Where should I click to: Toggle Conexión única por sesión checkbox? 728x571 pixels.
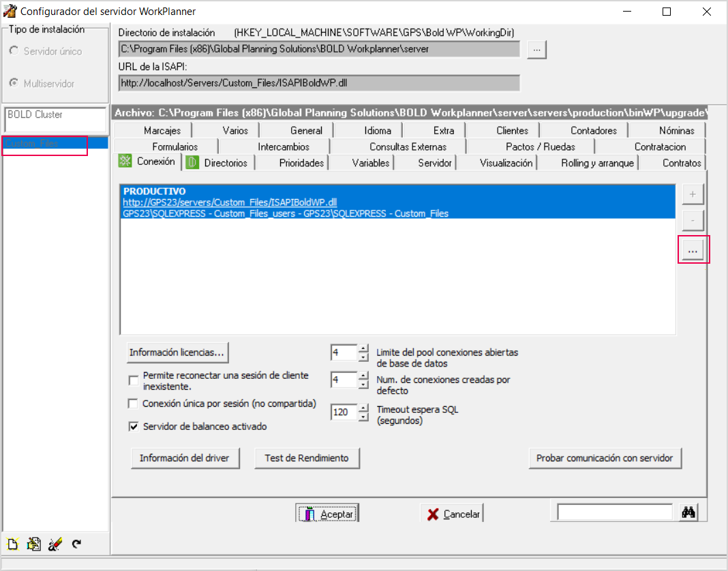[x=133, y=403]
